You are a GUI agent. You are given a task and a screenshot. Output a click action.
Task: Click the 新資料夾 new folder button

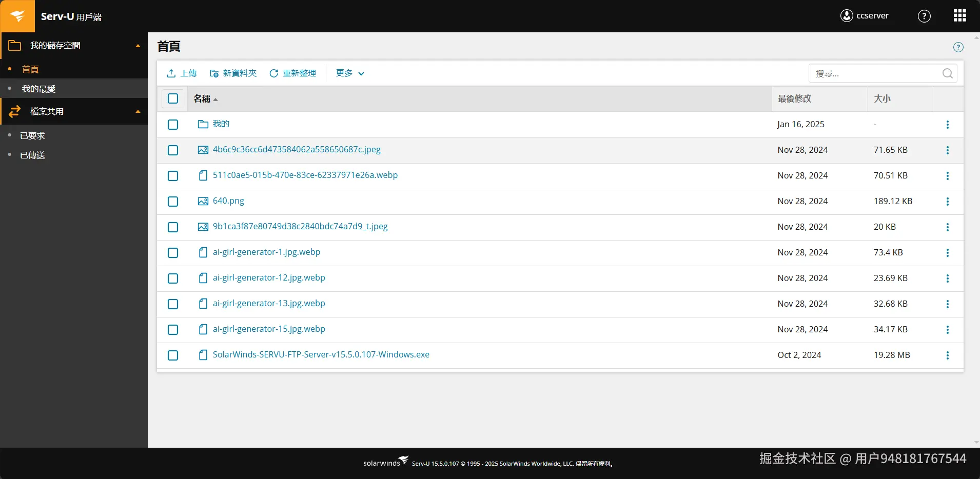click(x=233, y=73)
